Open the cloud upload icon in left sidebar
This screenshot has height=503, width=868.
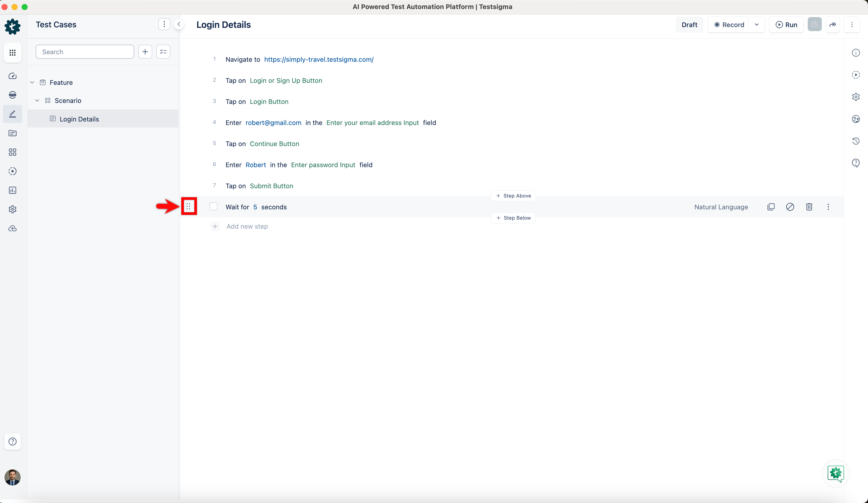[x=12, y=228]
